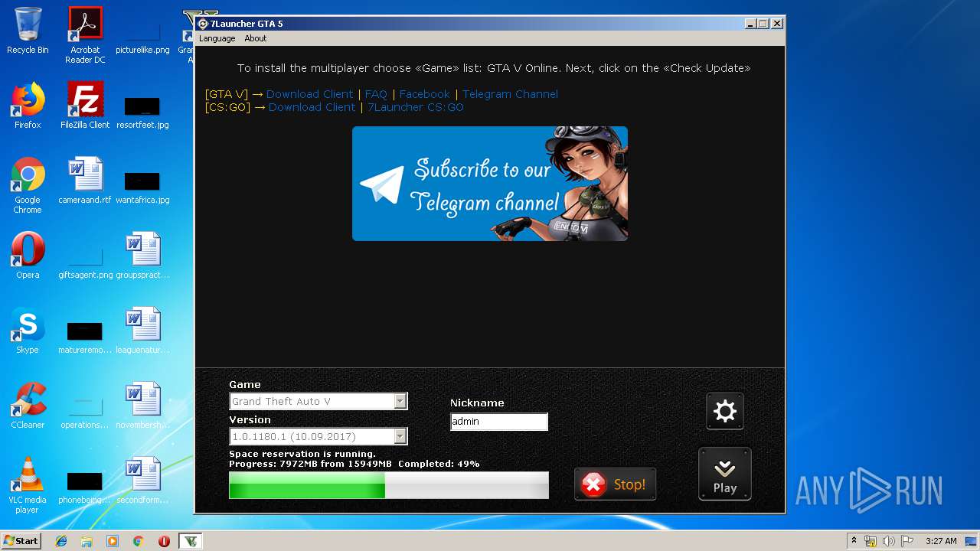980x551 pixels.
Task: Open Chrome from the taskbar
Action: (139, 540)
